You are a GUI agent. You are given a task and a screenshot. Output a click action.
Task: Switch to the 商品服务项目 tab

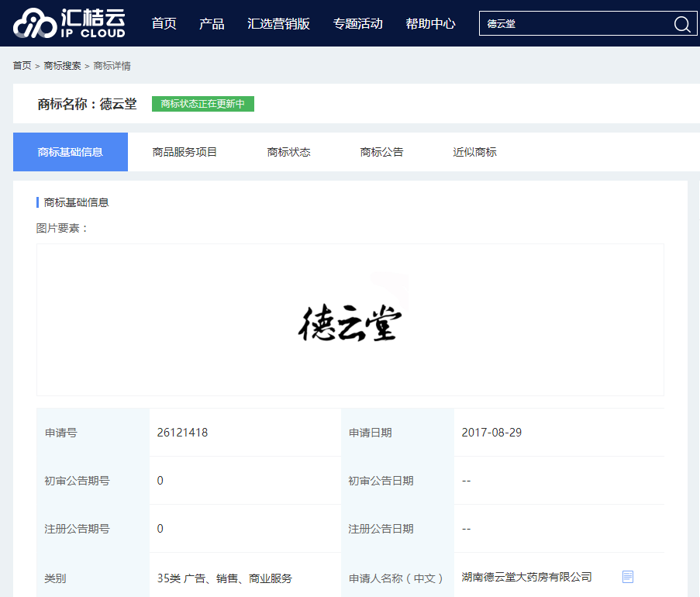(184, 152)
